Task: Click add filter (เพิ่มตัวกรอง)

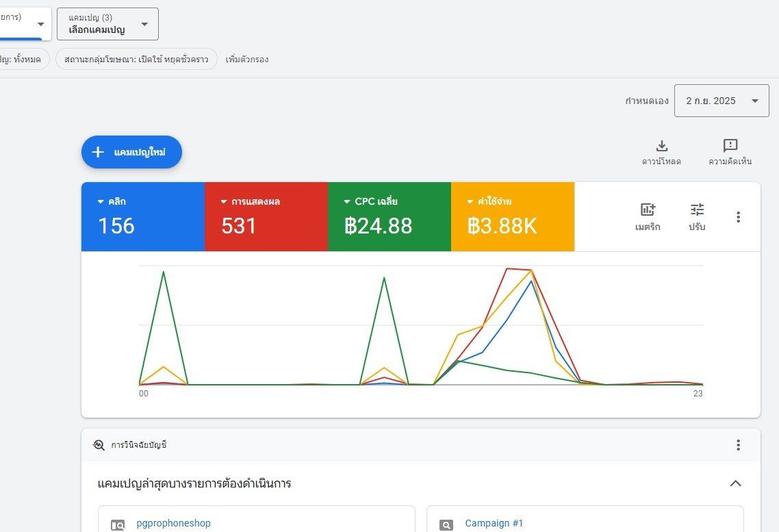Action: coord(247,59)
